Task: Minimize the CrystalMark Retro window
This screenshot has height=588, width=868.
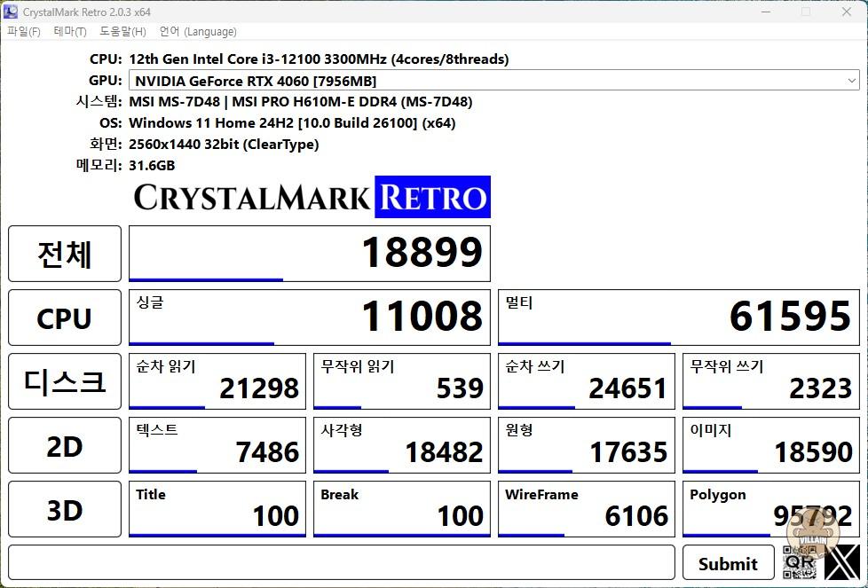Action: tap(766, 12)
